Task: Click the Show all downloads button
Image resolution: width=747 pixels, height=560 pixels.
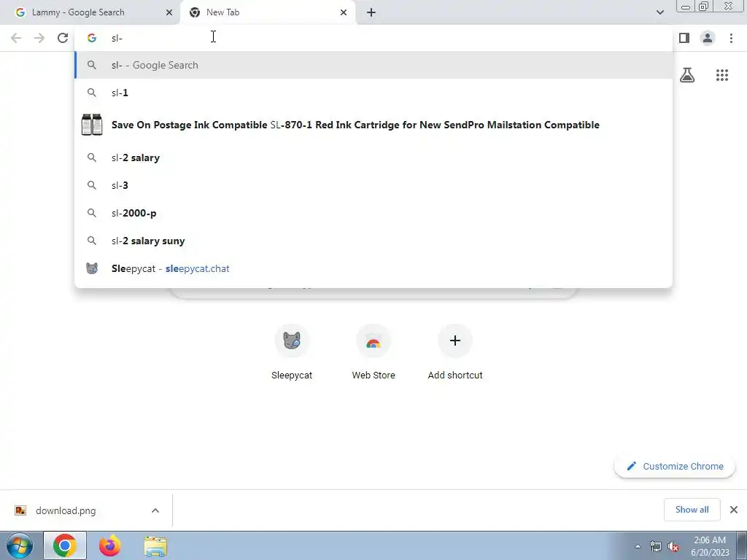Action: point(692,510)
